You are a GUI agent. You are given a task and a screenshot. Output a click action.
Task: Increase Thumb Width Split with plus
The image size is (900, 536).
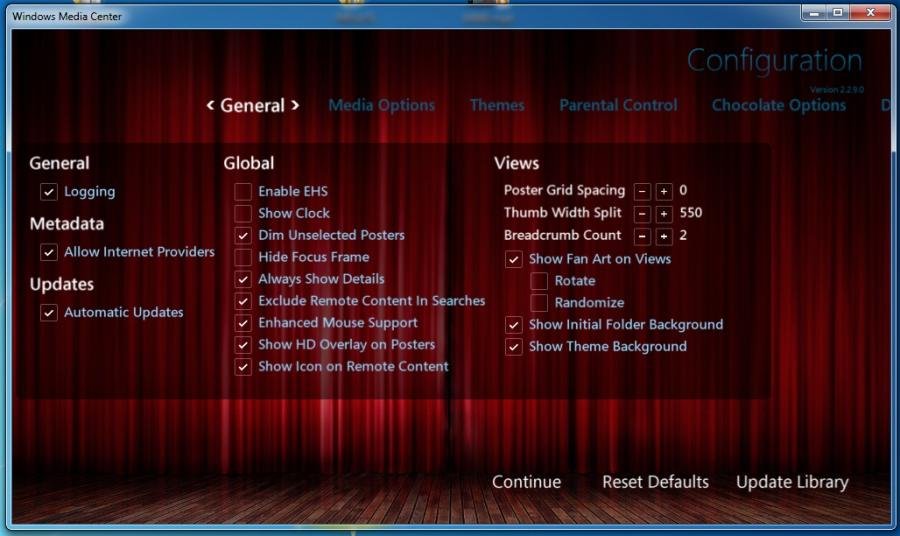coord(664,214)
